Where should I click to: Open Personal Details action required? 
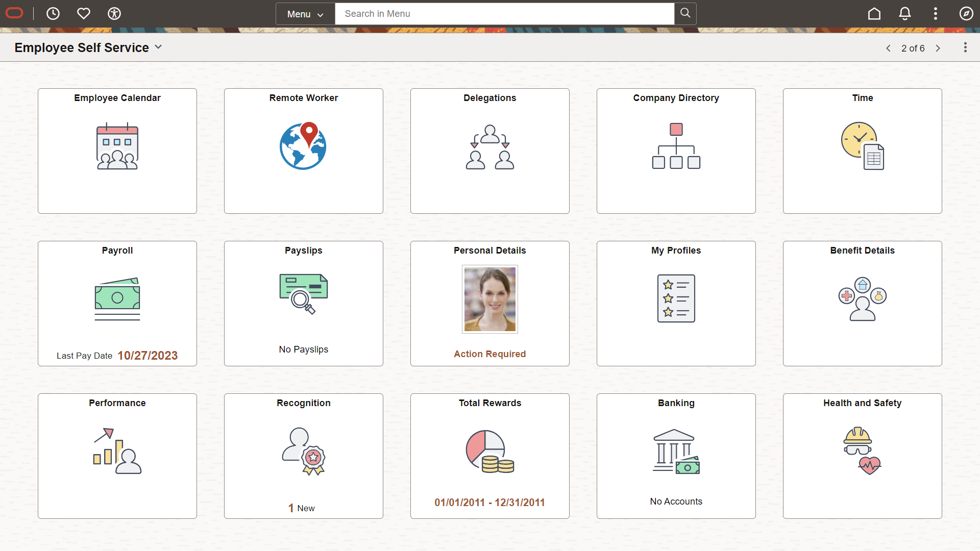click(489, 303)
